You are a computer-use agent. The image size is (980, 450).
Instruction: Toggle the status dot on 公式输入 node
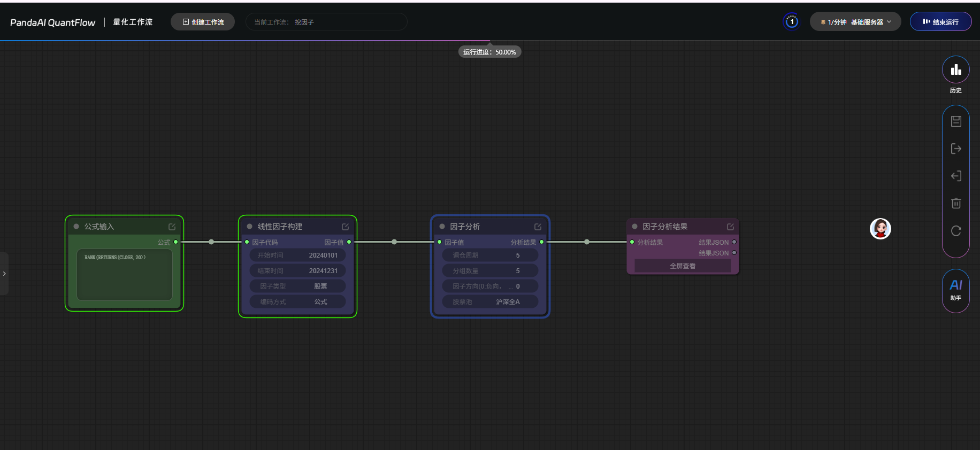[x=76, y=227]
